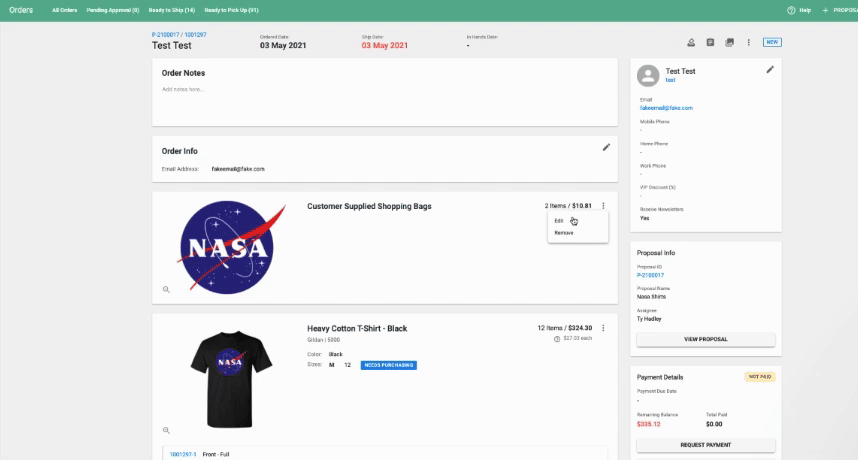This screenshot has height=460, width=858.
Task: Click the stamp/approve icon in order header
Action: coord(691,42)
